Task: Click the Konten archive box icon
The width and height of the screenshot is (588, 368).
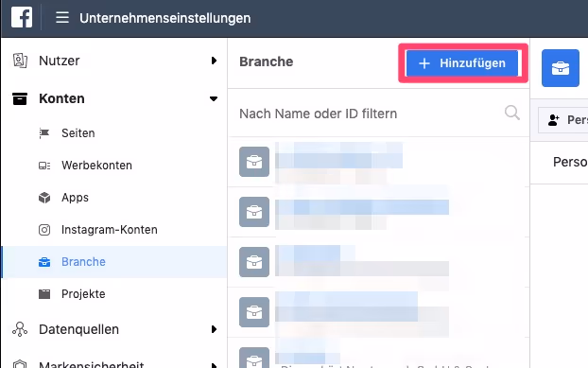Action: [x=20, y=98]
